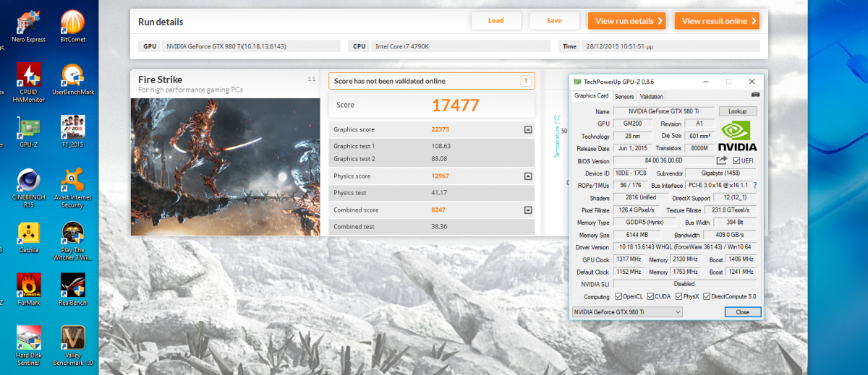The width and height of the screenshot is (868, 375).
Task: Toggle the DirectCompute 5.0 checkbox
Action: tap(707, 296)
